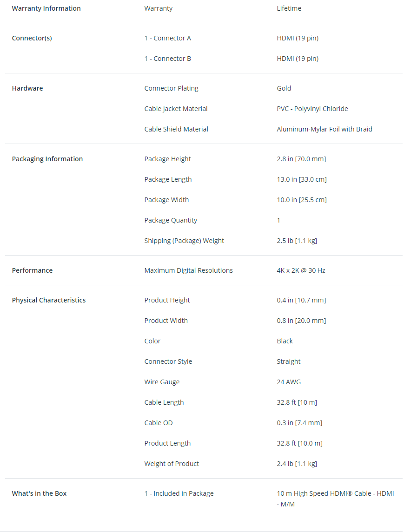This screenshot has width=404, height=532.
Task: Click the Performance section heading
Action: pos(32,270)
